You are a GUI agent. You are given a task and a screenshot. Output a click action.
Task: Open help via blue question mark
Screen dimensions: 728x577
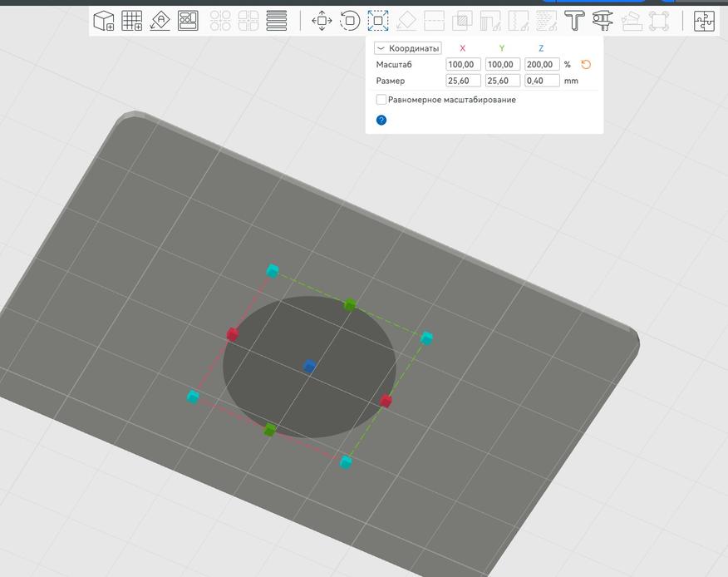(x=381, y=121)
